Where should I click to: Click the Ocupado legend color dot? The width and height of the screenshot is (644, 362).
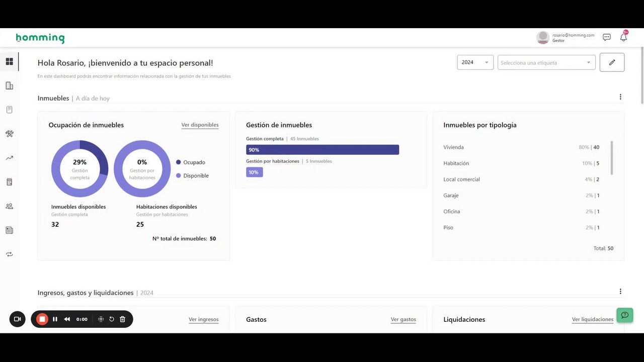[x=179, y=162]
